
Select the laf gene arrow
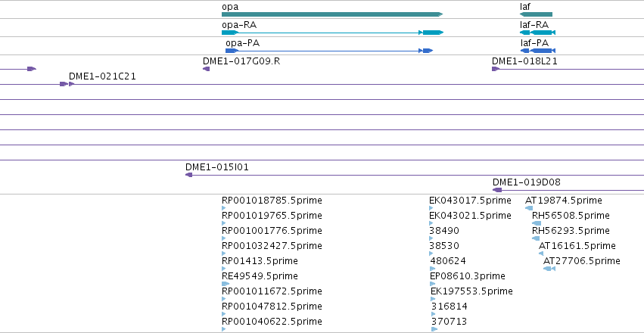pyautogui.click(x=536, y=14)
